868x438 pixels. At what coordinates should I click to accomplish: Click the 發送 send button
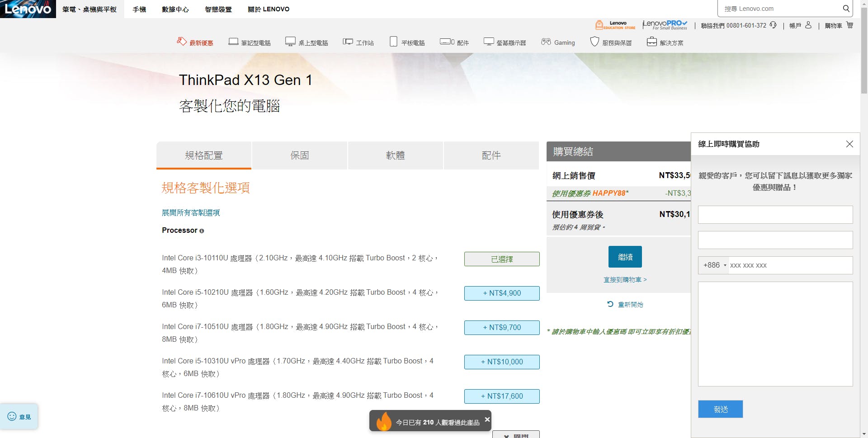pos(721,409)
